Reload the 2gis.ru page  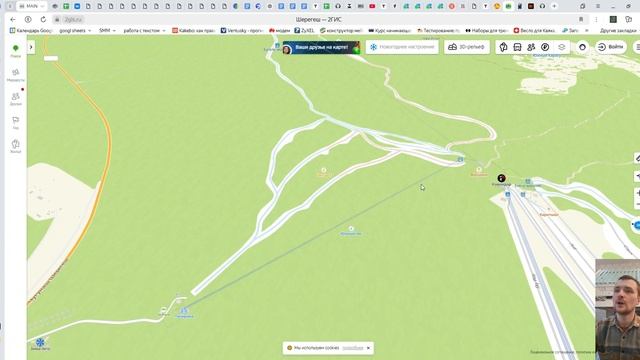43,20
